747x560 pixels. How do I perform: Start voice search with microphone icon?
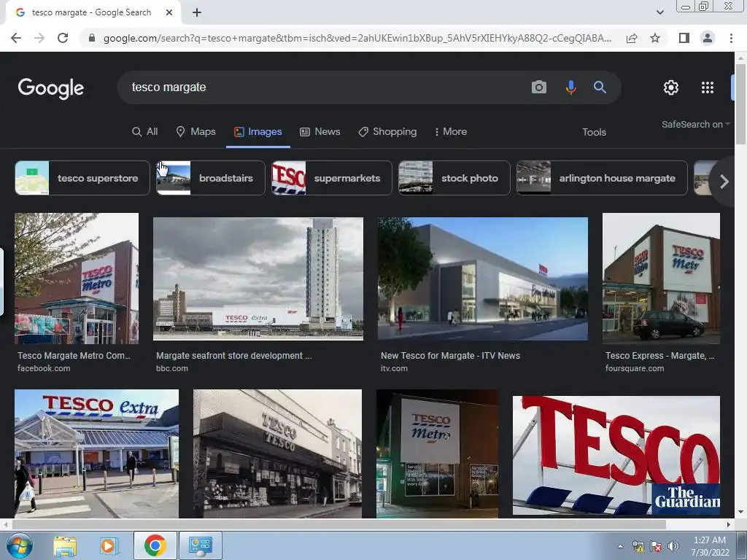570,87
